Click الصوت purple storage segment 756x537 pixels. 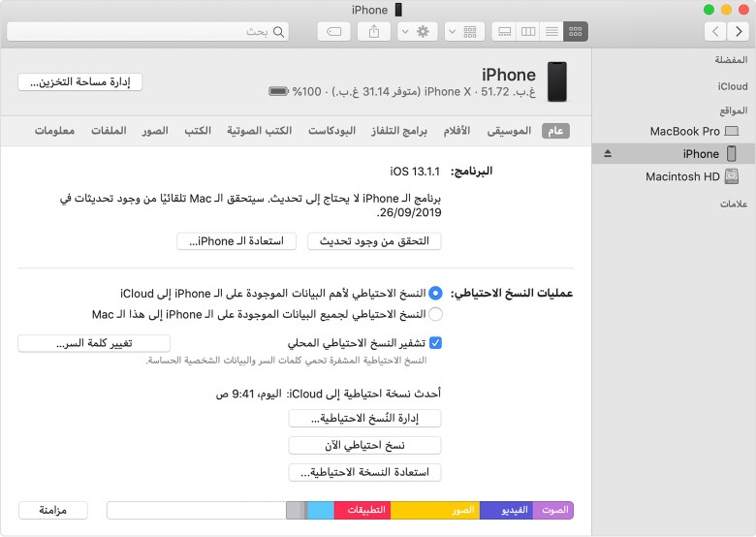point(553,510)
